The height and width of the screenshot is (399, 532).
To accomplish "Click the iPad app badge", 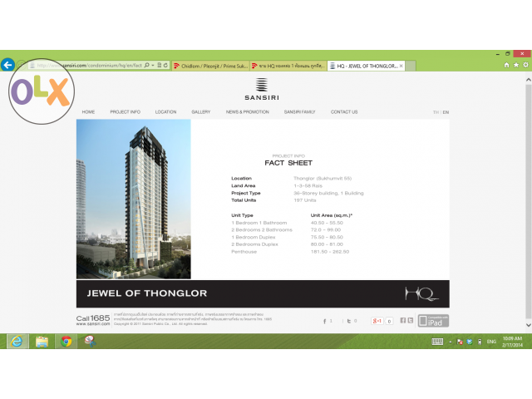I will pyautogui.click(x=433, y=321).
